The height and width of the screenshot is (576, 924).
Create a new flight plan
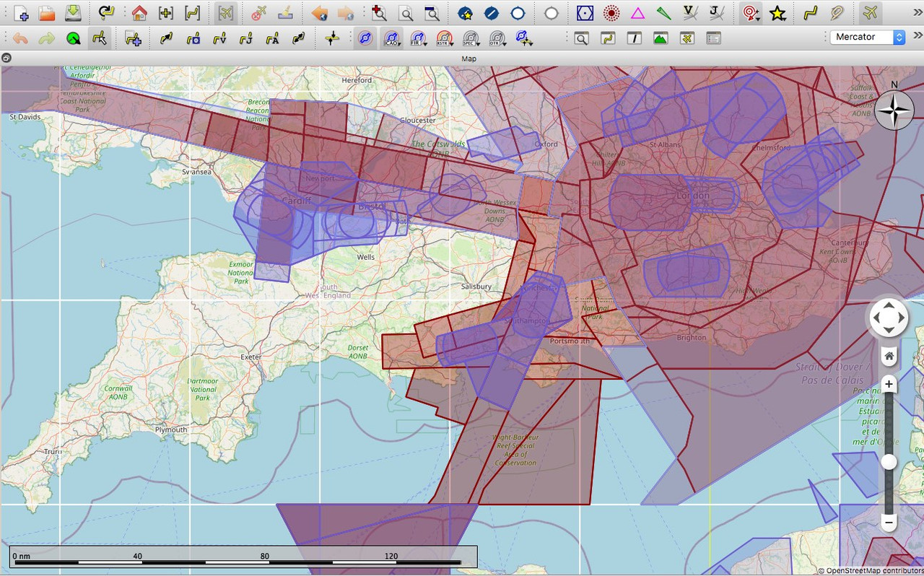pyautogui.click(x=22, y=13)
